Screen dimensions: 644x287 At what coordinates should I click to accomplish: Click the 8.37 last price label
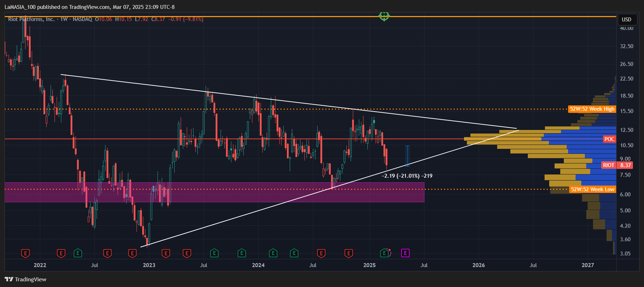625,165
